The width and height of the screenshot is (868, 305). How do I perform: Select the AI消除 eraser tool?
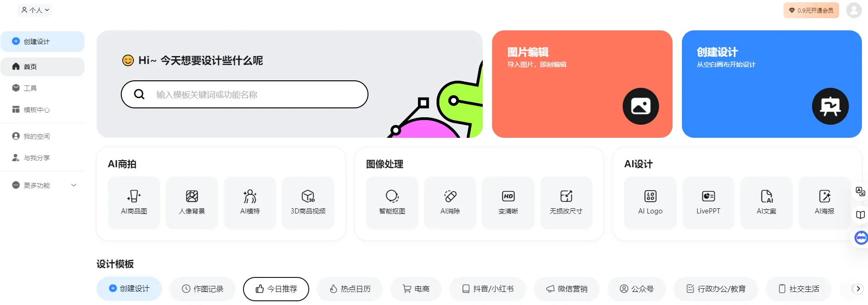point(450,203)
